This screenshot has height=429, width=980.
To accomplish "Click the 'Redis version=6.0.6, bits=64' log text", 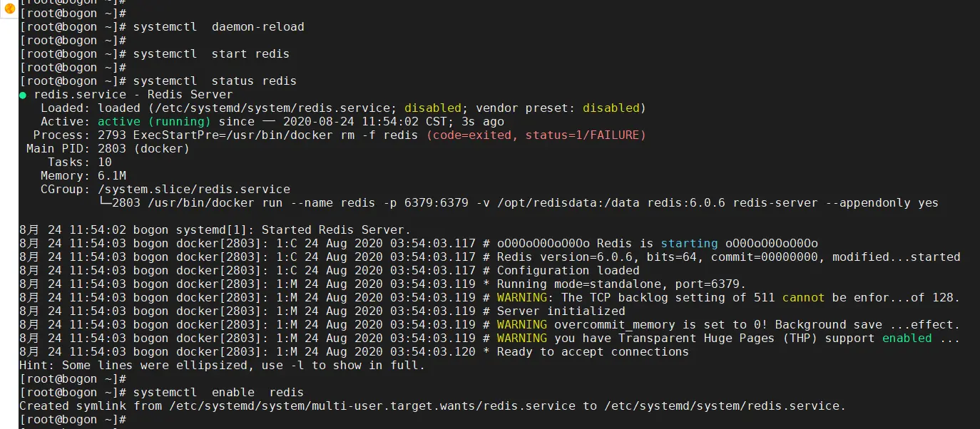I will pyautogui.click(x=597, y=257).
